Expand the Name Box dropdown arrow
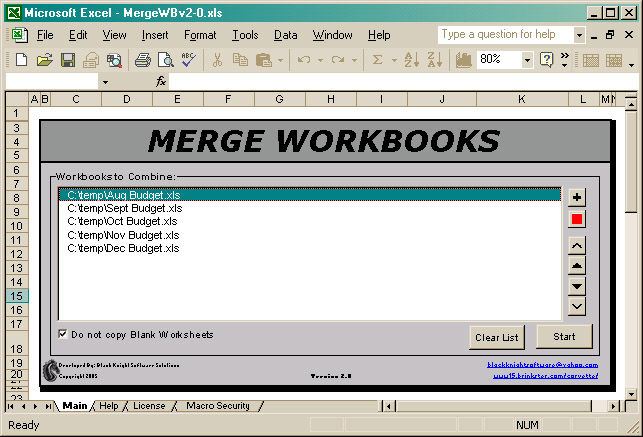The height and width of the screenshot is (437, 643). tap(105, 81)
